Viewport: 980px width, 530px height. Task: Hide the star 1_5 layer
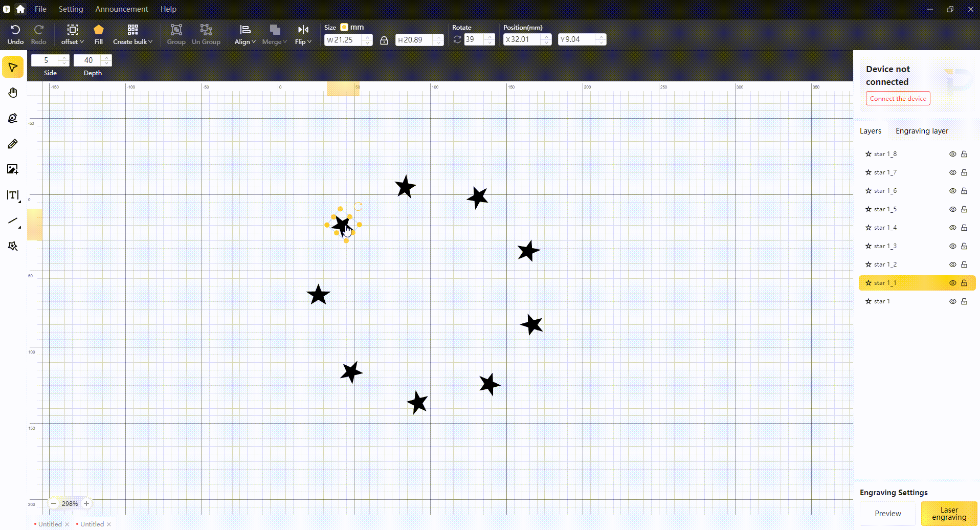(953, 209)
